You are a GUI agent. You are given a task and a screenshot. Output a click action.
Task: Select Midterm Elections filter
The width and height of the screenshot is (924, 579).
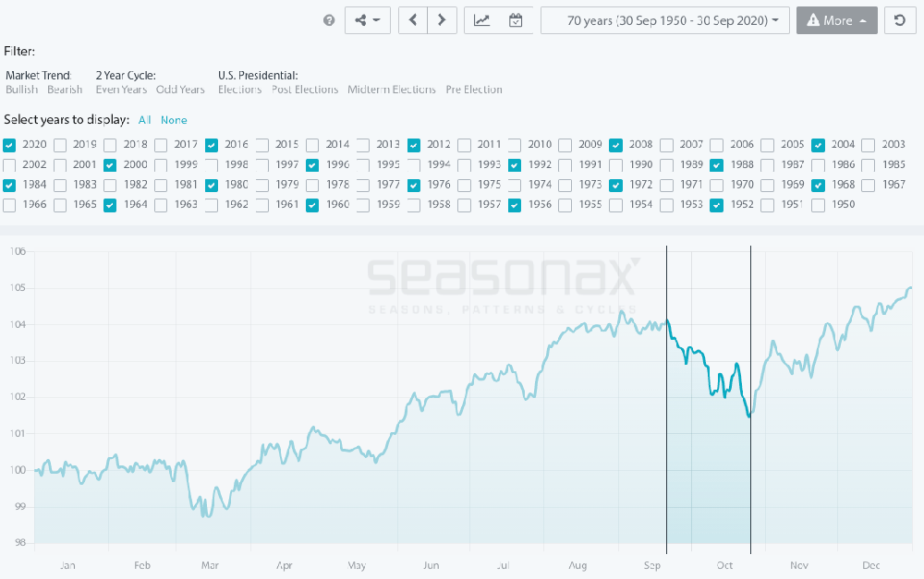pos(391,90)
